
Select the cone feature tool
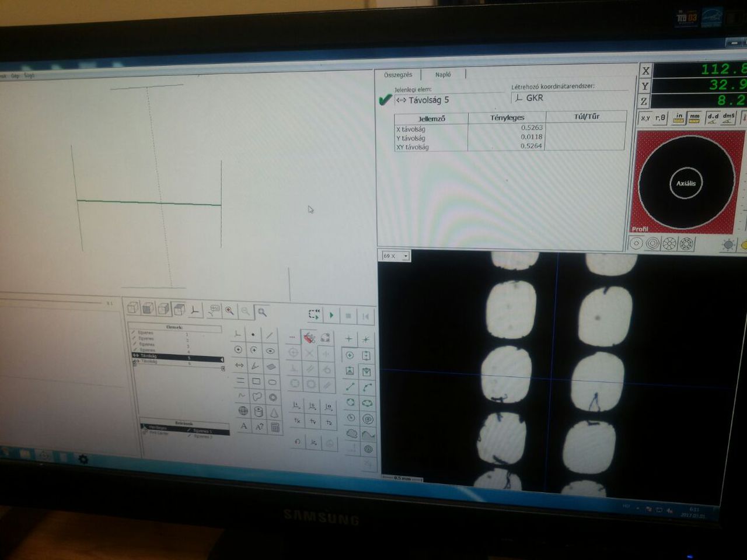[x=274, y=412]
